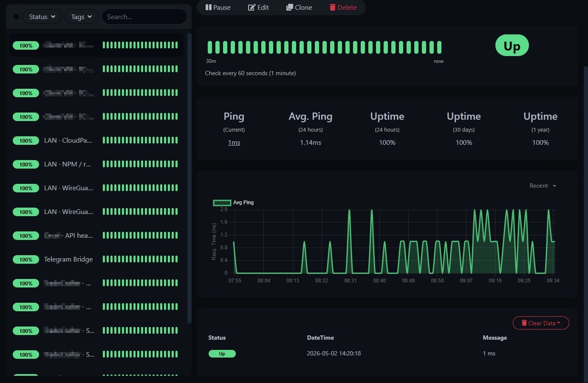Click the Message column header
The image size is (588, 383).
click(x=495, y=338)
